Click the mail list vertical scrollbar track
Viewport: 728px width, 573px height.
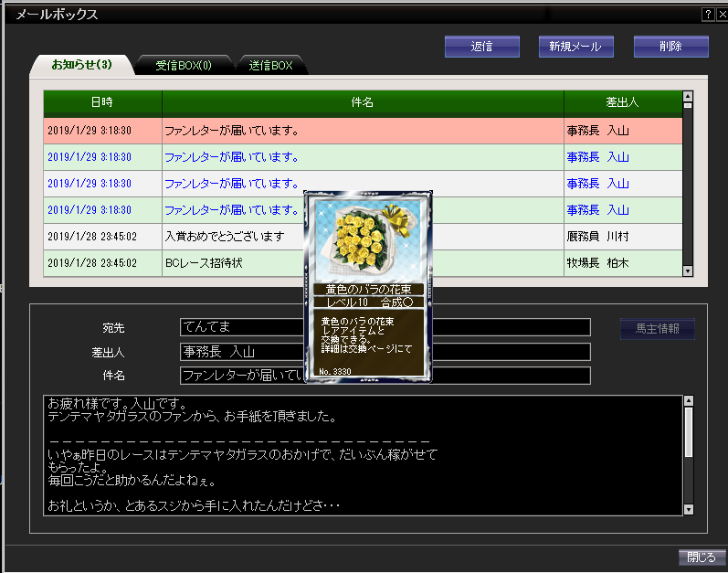click(x=688, y=183)
